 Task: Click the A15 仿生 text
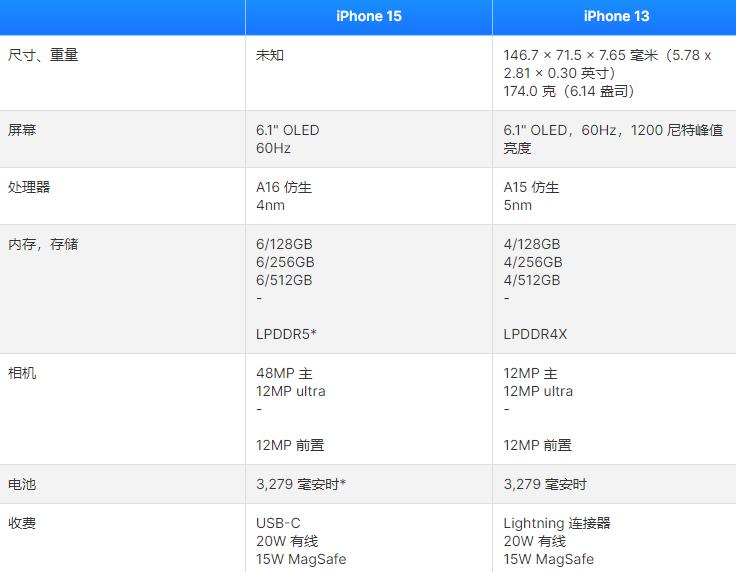531,187
